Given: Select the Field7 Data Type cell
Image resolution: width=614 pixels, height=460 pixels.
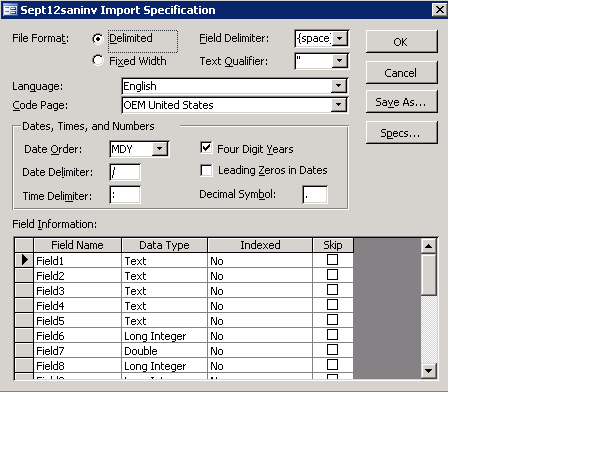Looking at the screenshot, I should (x=164, y=351).
